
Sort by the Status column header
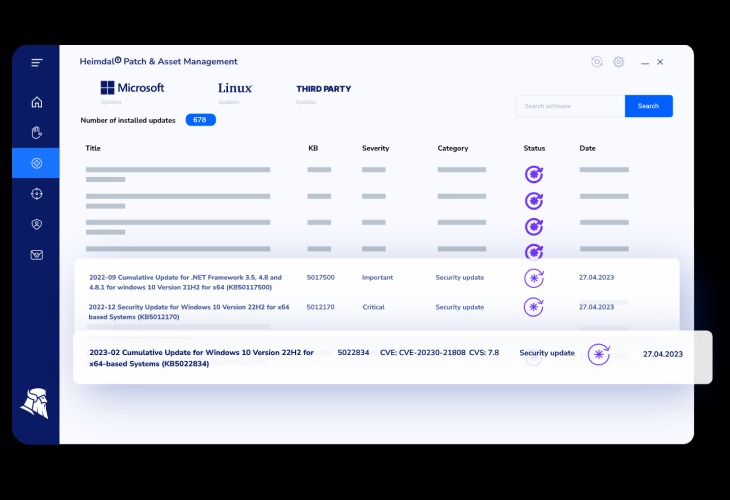click(534, 148)
